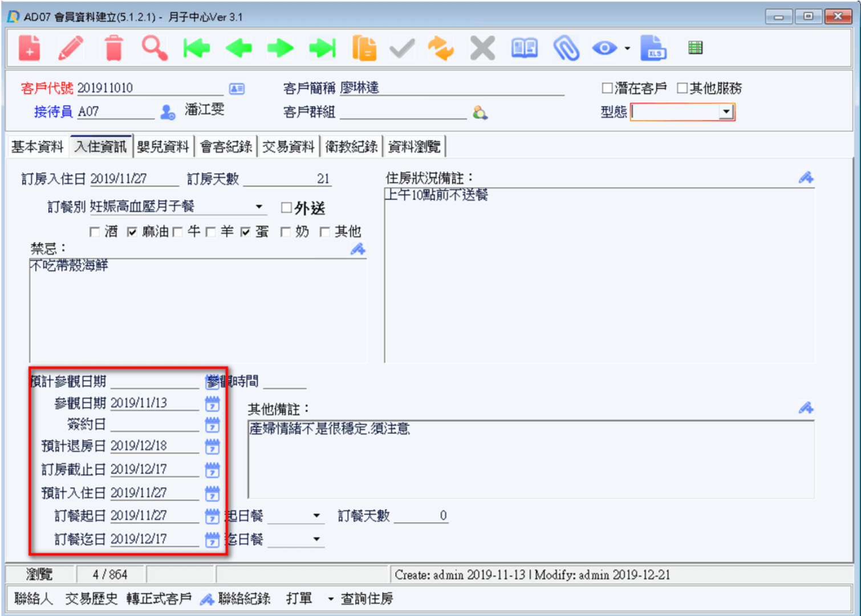Toggle the 潛在客戶 checkbox
The height and width of the screenshot is (616, 861).
pyautogui.click(x=607, y=88)
